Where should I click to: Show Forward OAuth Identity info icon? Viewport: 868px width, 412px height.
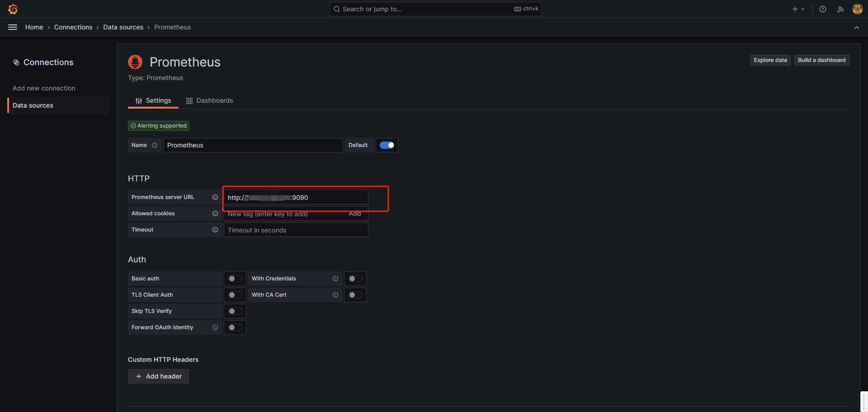215,327
